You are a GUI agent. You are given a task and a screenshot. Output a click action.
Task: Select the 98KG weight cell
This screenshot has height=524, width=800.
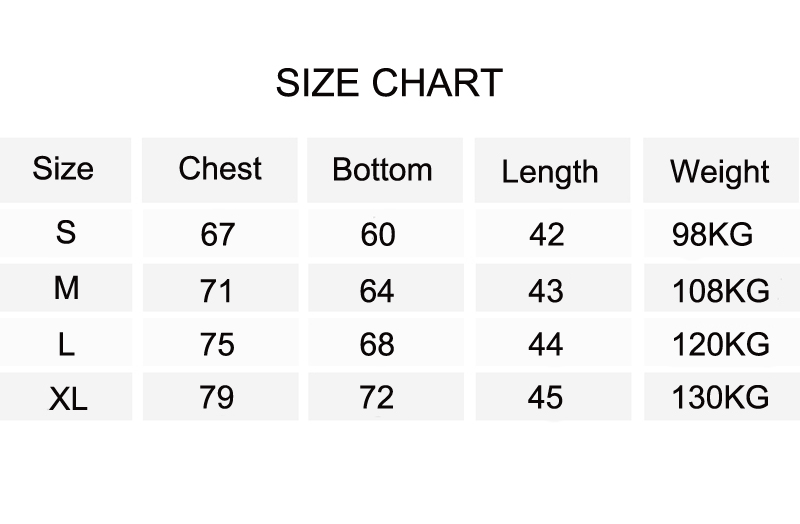[x=713, y=235]
